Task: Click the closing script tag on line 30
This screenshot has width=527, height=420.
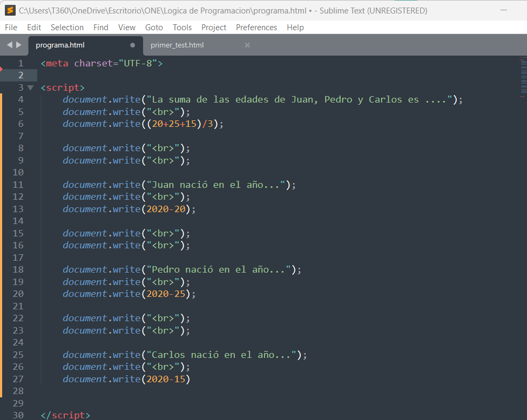Action: 65,415
